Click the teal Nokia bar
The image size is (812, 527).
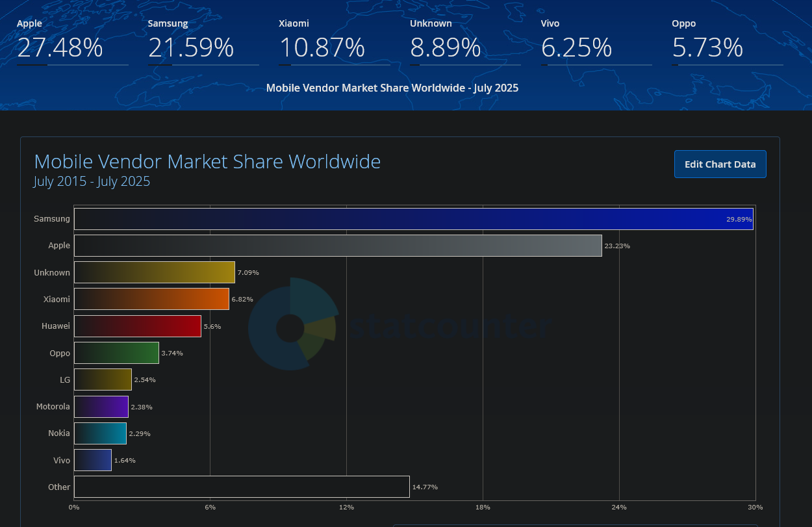point(100,433)
